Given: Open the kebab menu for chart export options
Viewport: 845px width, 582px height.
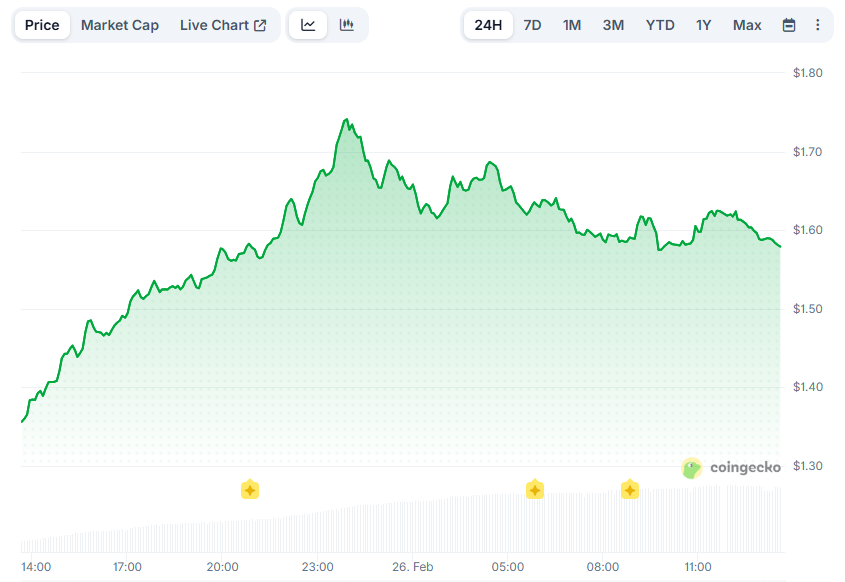Looking at the screenshot, I should (x=816, y=24).
